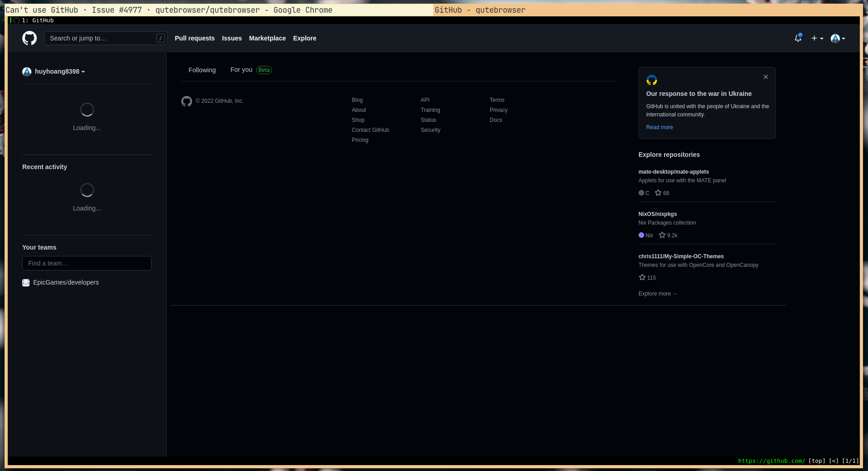Click the C language color dot
868x471 pixels.
coord(641,193)
